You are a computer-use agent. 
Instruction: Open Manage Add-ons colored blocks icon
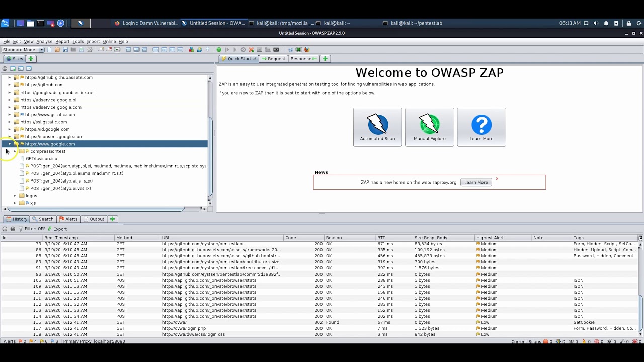point(191,50)
